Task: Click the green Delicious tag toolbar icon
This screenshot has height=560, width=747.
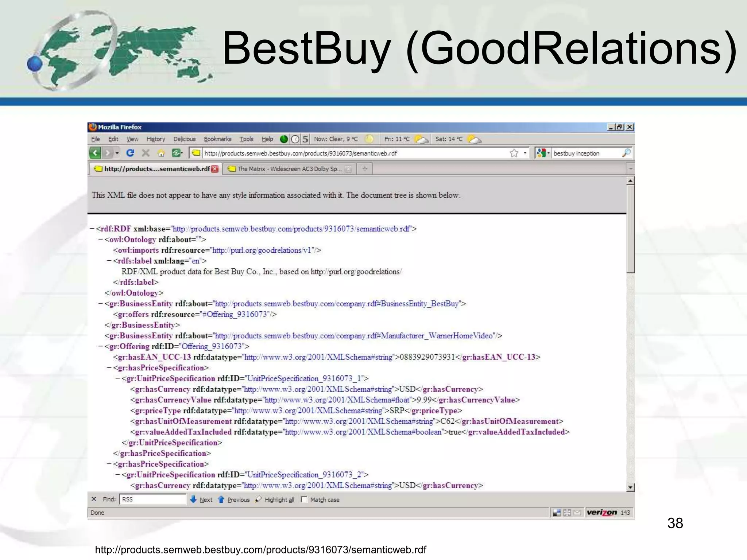Action: (x=177, y=153)
